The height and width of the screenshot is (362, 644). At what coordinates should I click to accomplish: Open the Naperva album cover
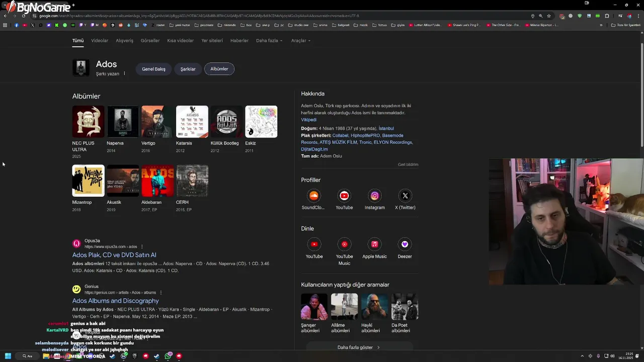click(123, 122)
